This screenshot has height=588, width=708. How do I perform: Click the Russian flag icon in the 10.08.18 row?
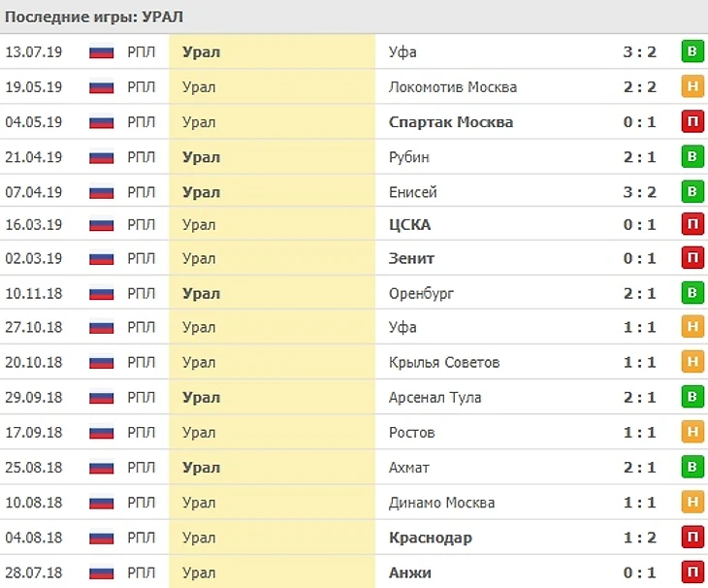point(102,503)
